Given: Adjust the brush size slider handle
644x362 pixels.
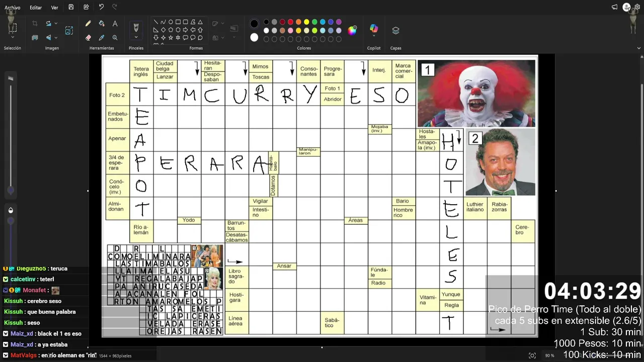Looking at the screenshot, I should [11, 191].
